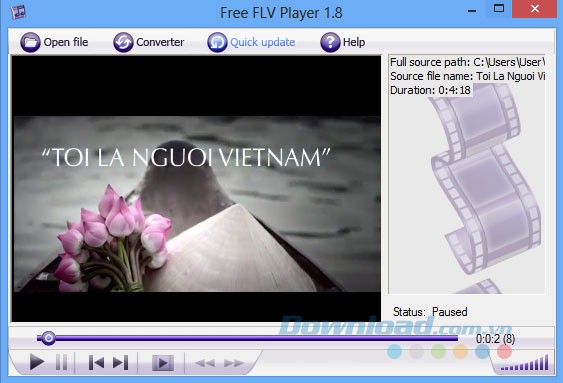Image resolution: width=563 pixels, height=383 pixels.
Task: Click the Source file name text line
Action: tap(467, 76)
